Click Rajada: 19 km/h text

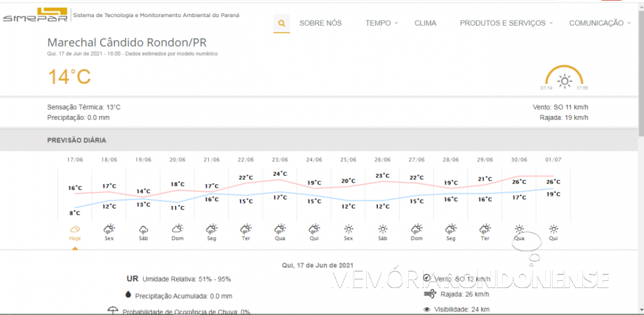pos(564,118)
